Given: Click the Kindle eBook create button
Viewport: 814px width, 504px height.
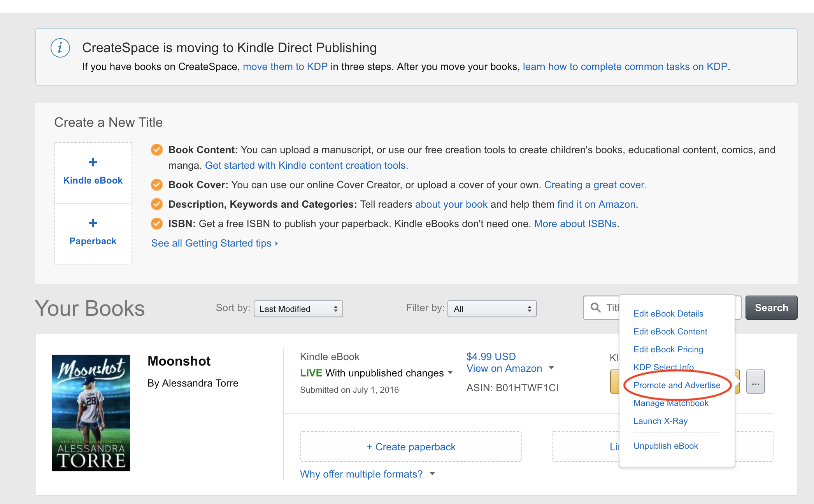Looking at the screenshot, I should (x=93, y=173).
